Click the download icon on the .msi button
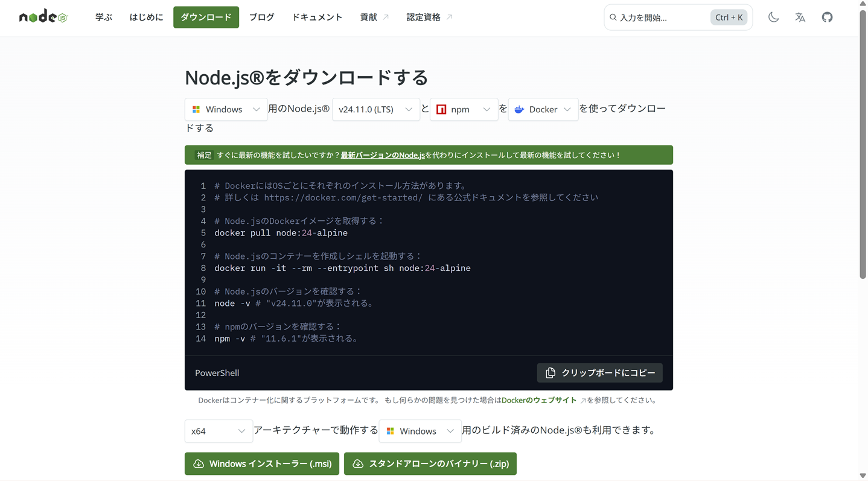Image resolution: width=868 pixels, height=481 pixels. [x=198, y=463]
